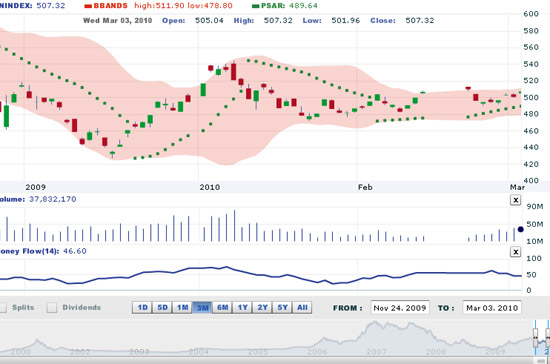Click the green PSAR legend swatch
This screenshot has height=364, width=550.
click(x=256, y=6)
